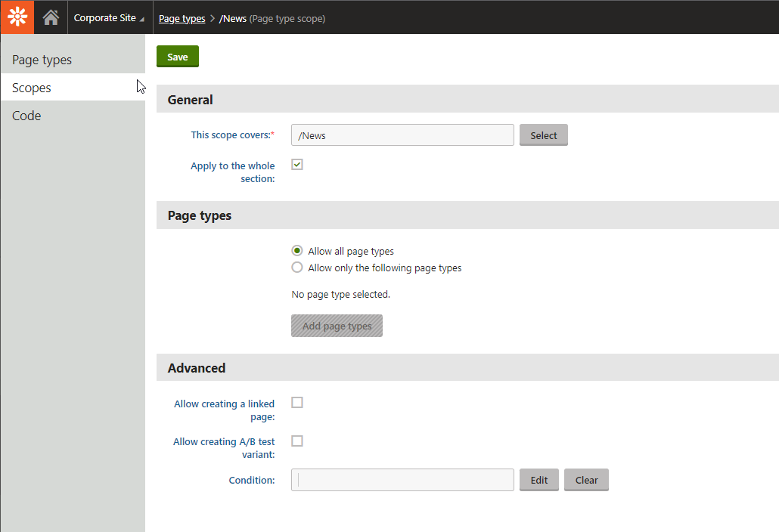This screenshot has width=779, height=532.
Task: Open the Code sidebar tab
Action: (26, 116)
